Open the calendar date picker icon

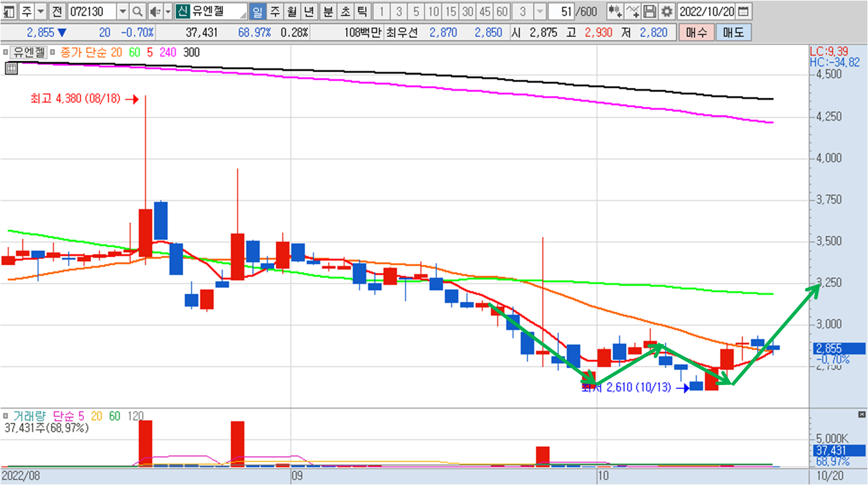tap(744, 11)
